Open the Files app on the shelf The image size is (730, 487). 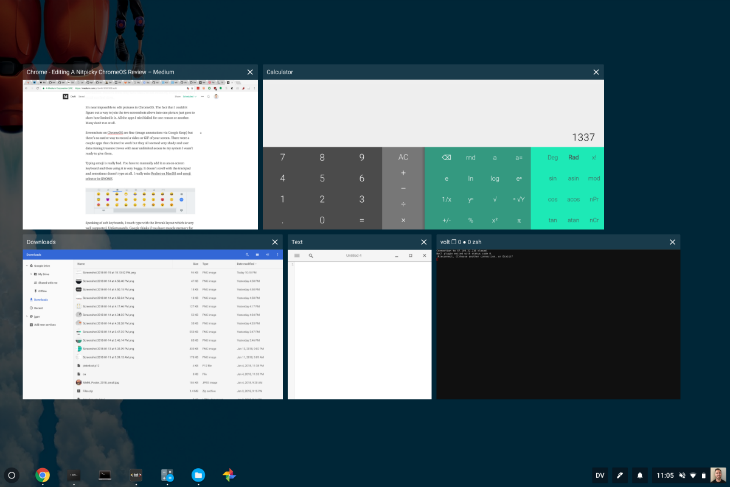198,475
